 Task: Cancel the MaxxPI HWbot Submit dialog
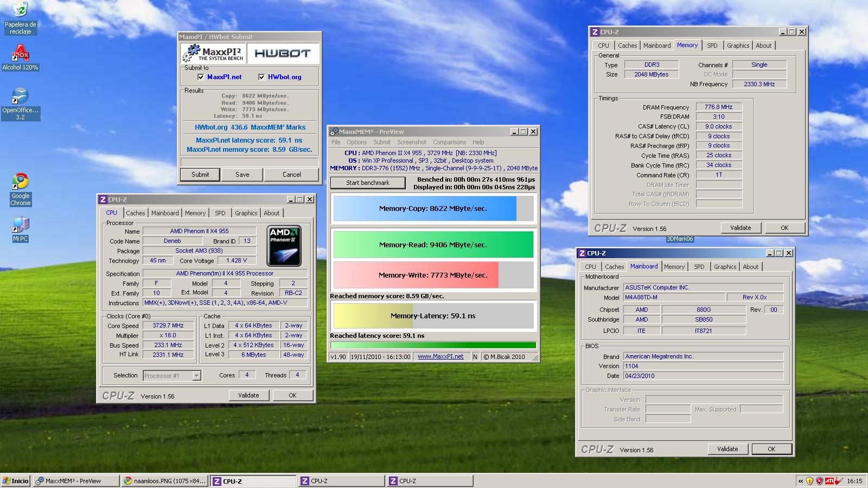[291, 175]
